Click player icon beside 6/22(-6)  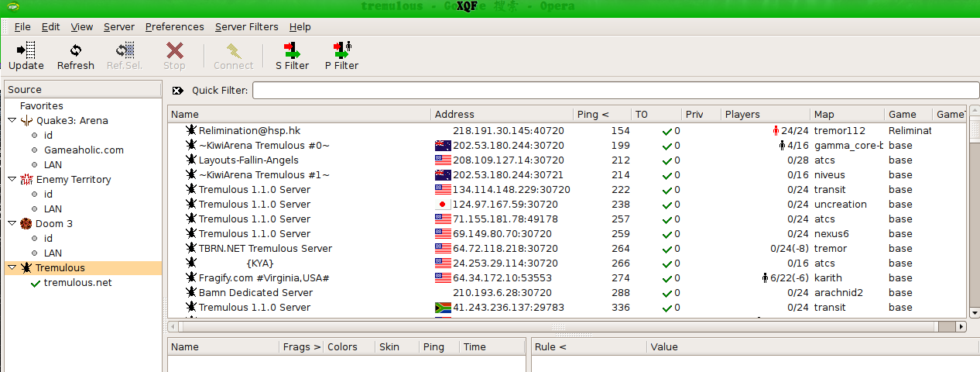[x=765, y=278]
